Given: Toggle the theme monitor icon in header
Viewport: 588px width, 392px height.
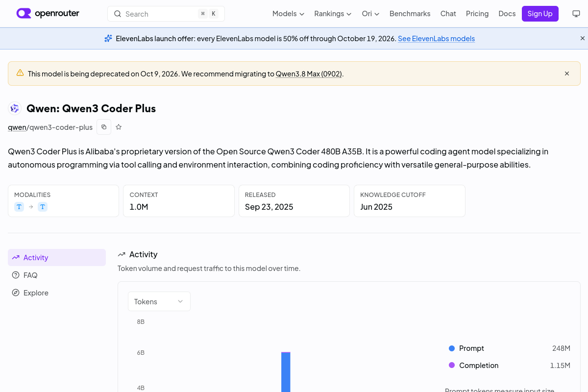Looking at the screenshot, I should (x=576, y=14).
